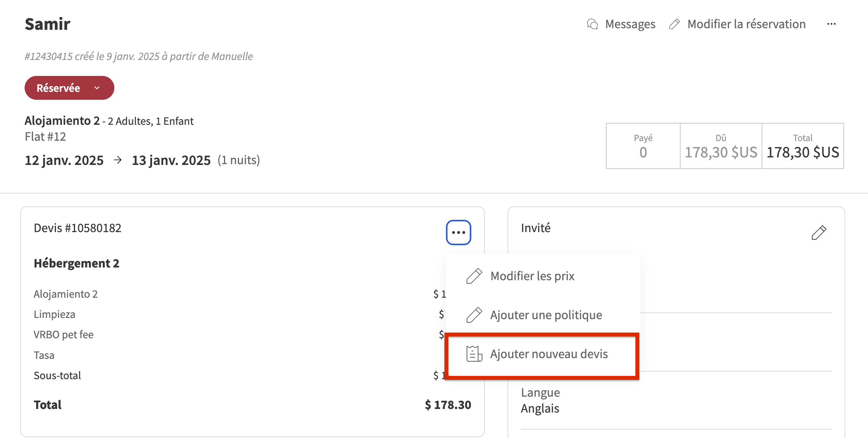
Task: Click the Payé 0 summary box
Action: click(x=643, y=146)
